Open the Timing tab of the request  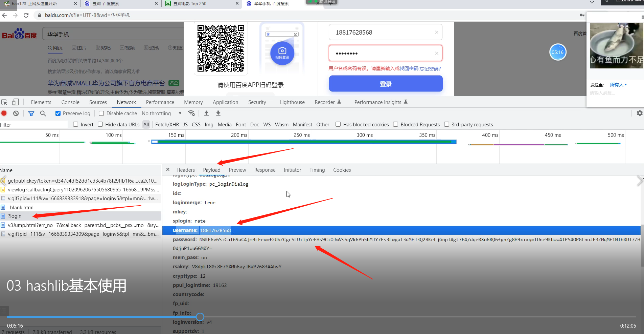[317, 170]
